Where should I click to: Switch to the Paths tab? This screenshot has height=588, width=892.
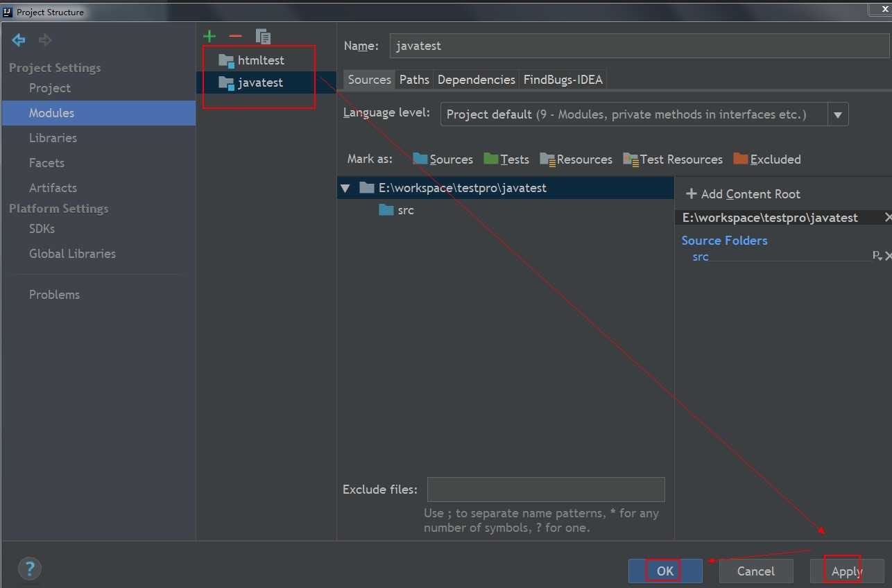pos(414,80)
